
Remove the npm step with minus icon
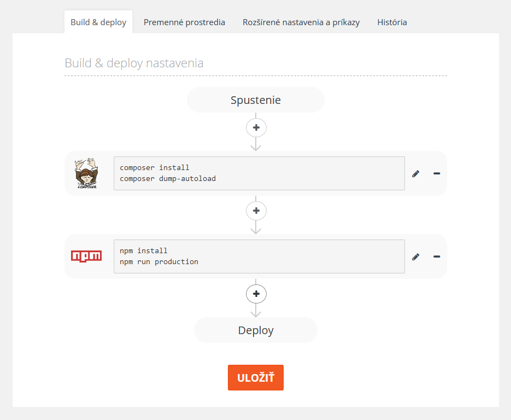click(x=437, y=256)
